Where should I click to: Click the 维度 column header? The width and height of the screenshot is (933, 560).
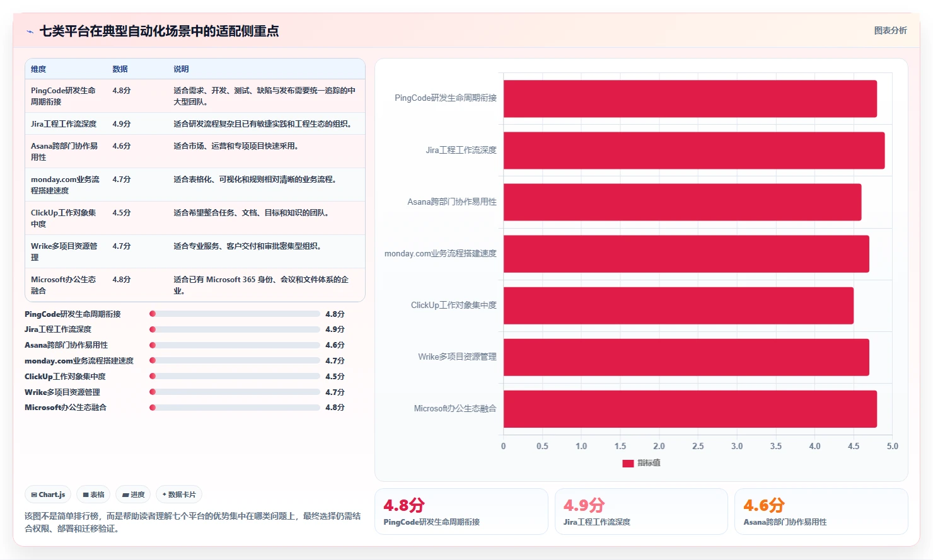38,69
